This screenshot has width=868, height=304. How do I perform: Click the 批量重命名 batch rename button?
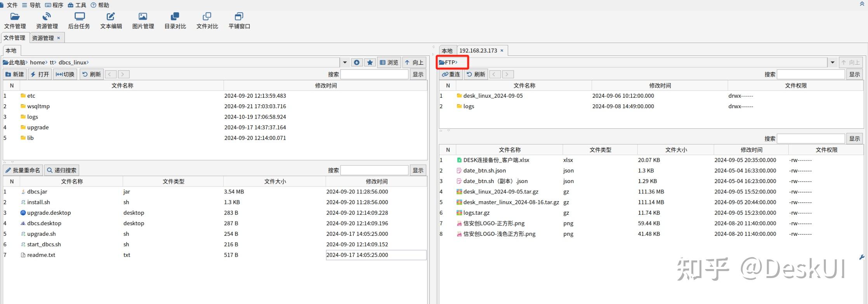pos(23,170)
